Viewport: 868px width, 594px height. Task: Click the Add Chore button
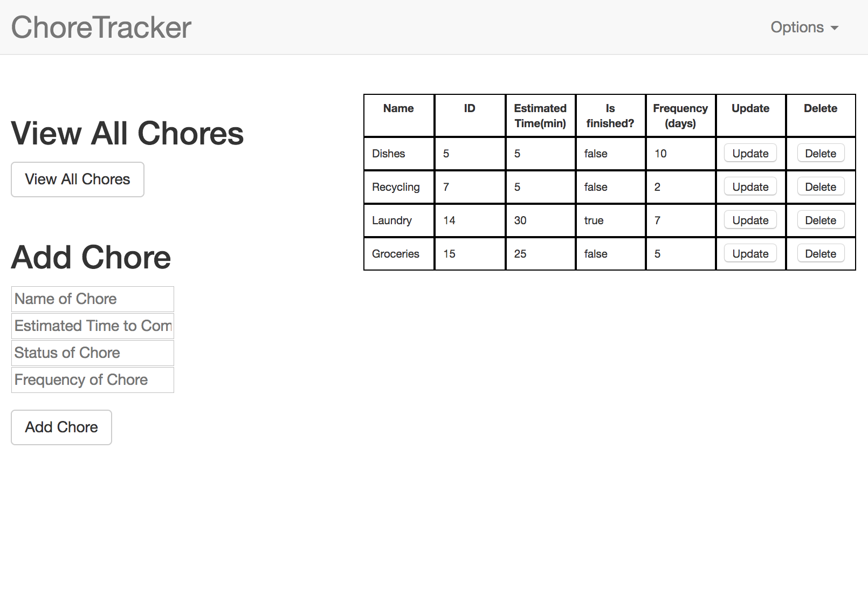point(61,427)
